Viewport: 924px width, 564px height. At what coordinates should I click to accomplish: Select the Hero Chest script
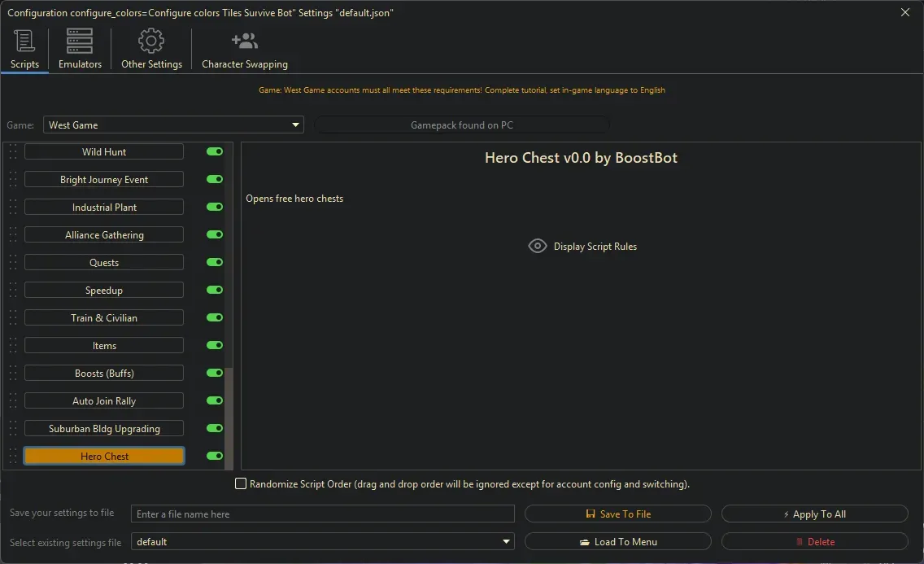pyautogui.click(x=104, y=456)
